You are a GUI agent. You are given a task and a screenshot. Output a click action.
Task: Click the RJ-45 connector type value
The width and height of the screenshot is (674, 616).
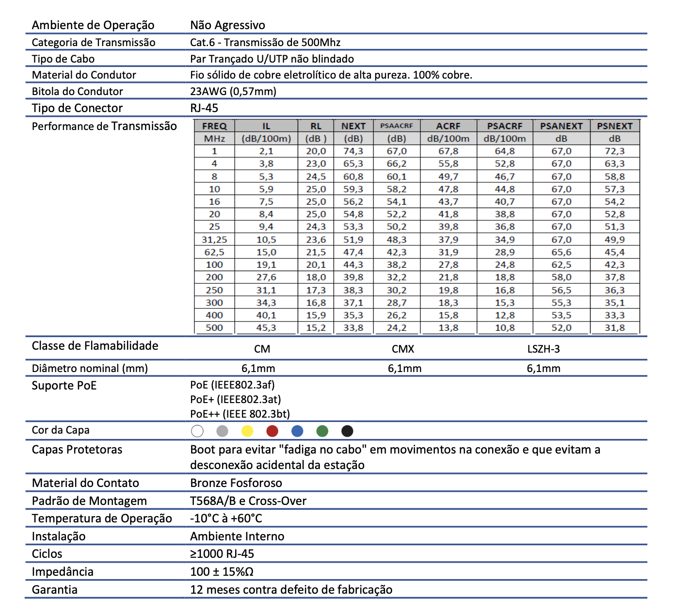point(204,108)
